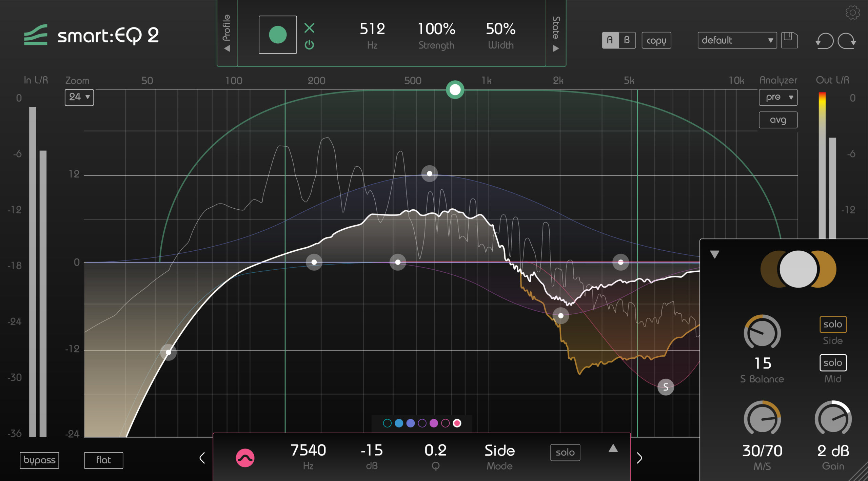Click the EQ node near 500 Hz on zero line
Viewport: 868px width, 481px height.
pyautogui.click(x=398, y=262)
